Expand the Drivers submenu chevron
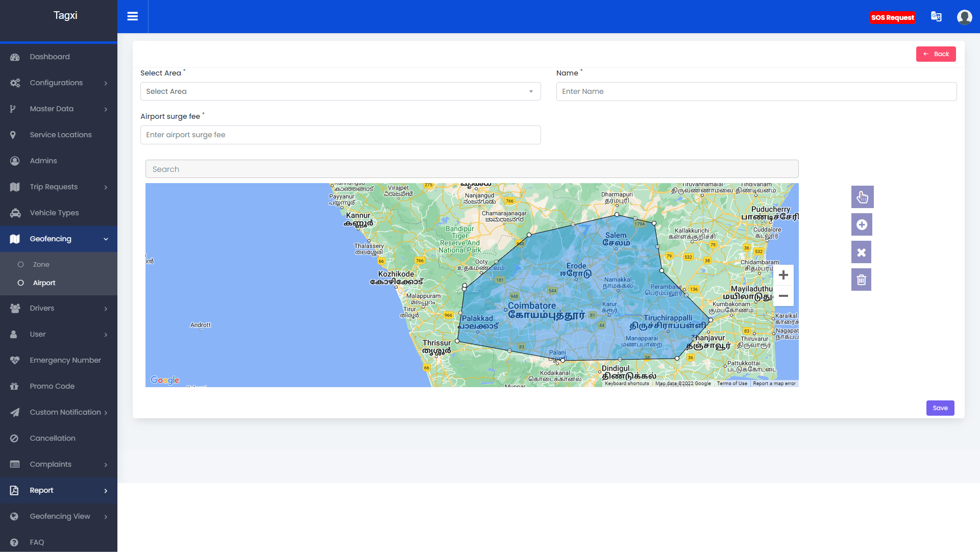The image size is (980, 558). 106,309
